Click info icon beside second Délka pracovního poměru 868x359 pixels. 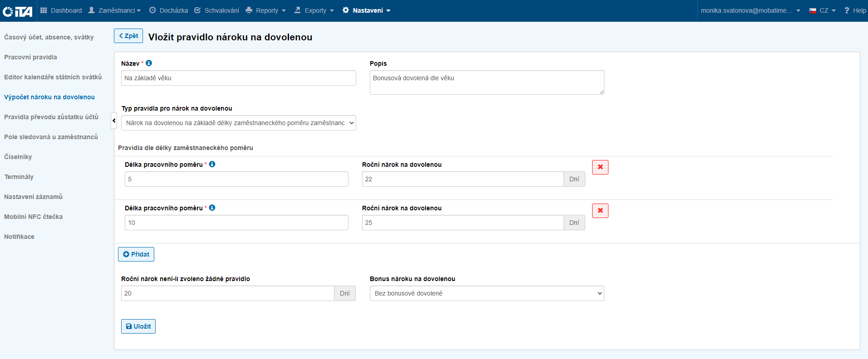click(x=212, y=208)
